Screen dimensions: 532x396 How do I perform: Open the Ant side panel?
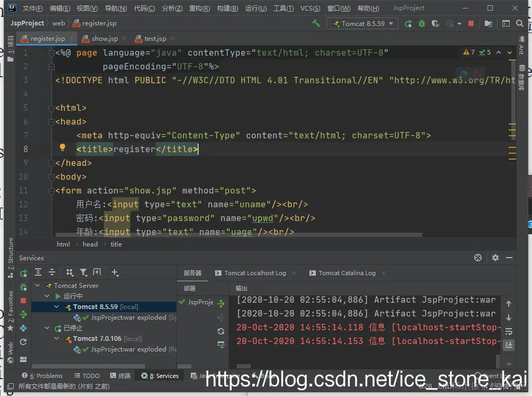click(x=522, y=45)
